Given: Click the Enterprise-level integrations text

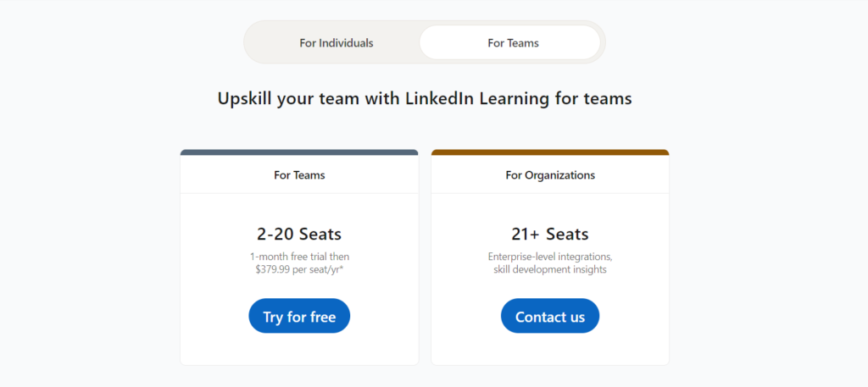Looking at the screenshot, I should click(550, 257).
